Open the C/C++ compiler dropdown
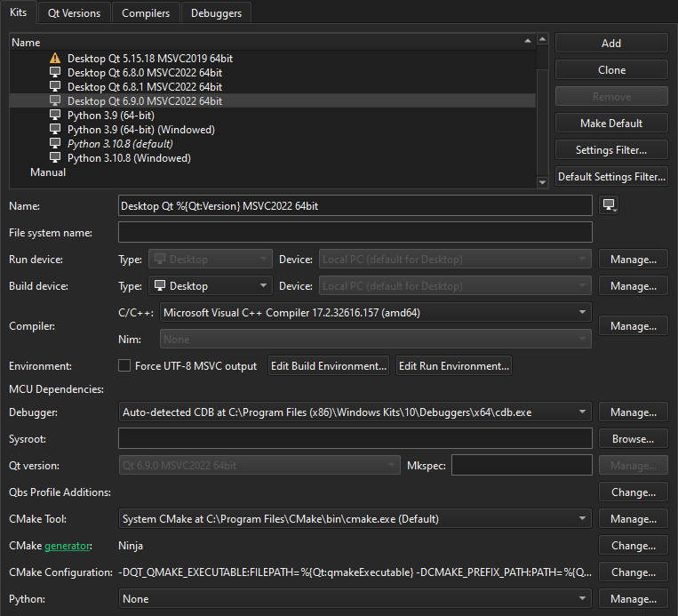Viewport: 678px width, 616px height. (376, 313)
